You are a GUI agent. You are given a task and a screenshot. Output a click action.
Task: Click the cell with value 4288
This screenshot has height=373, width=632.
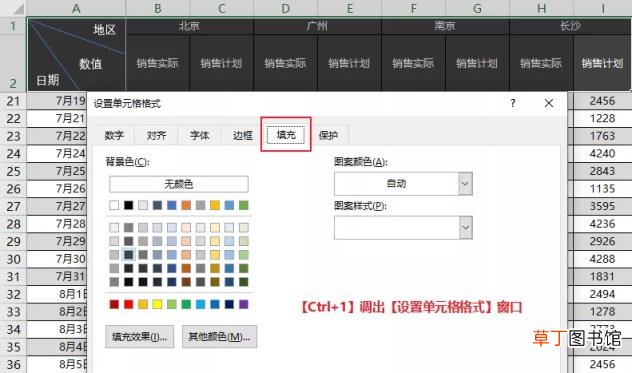602,259
